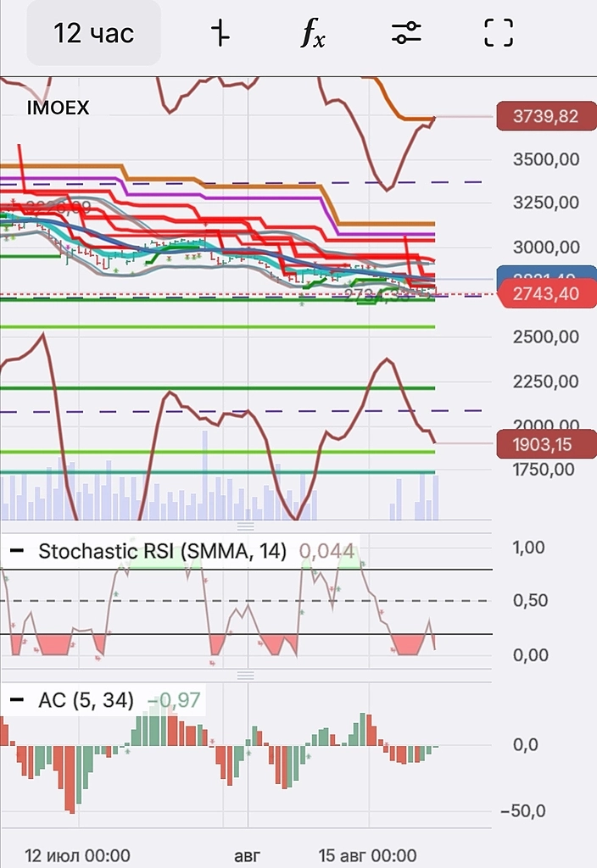This screenshot has width=597, height=868.
Task: Grab the divider handle above Stochastic RSI
Action: pos(245,526)
